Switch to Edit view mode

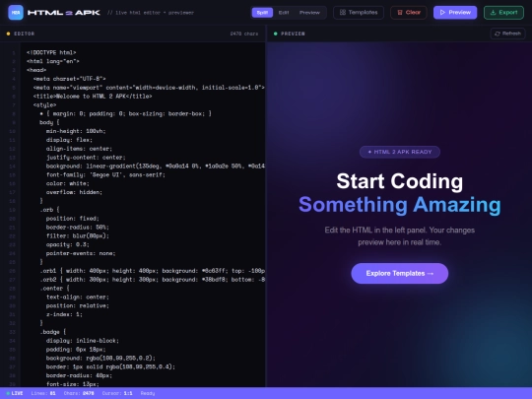pos(284,13)
